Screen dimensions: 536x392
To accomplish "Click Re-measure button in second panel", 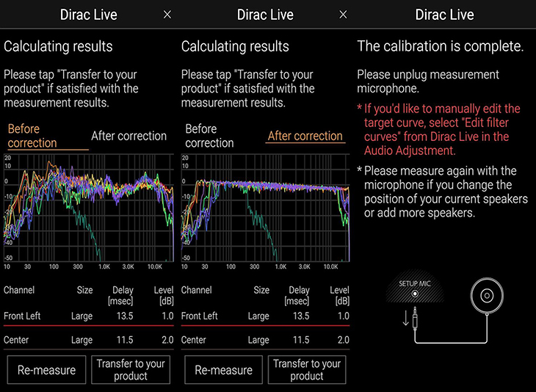I will (x=223, y=370).
